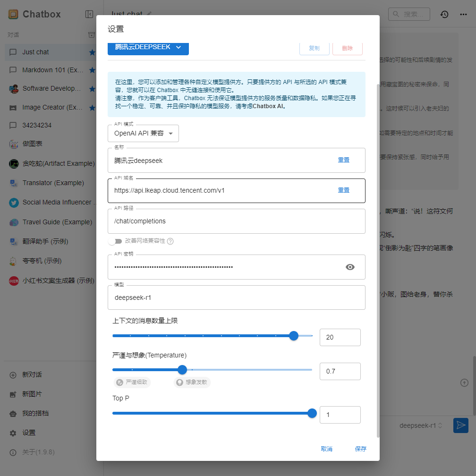
Task: Open the Just chat conversation
Action: [51, 52]
